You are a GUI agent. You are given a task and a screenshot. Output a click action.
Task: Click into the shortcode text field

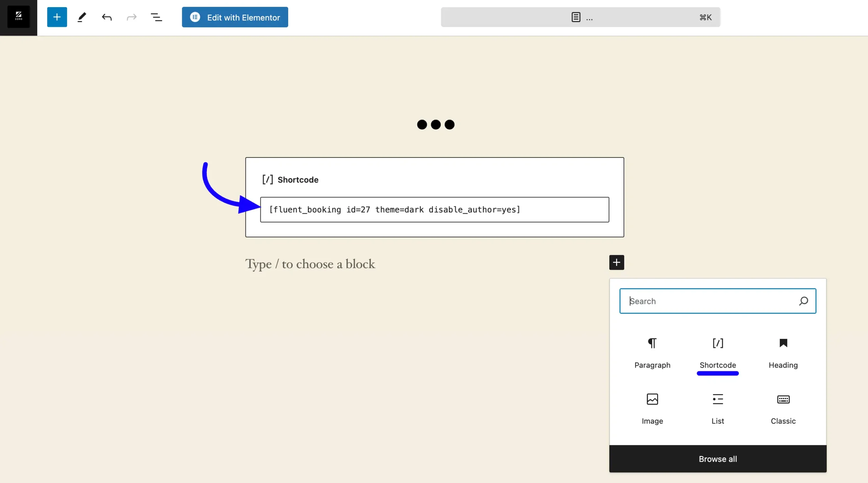[x=435, y=210]
